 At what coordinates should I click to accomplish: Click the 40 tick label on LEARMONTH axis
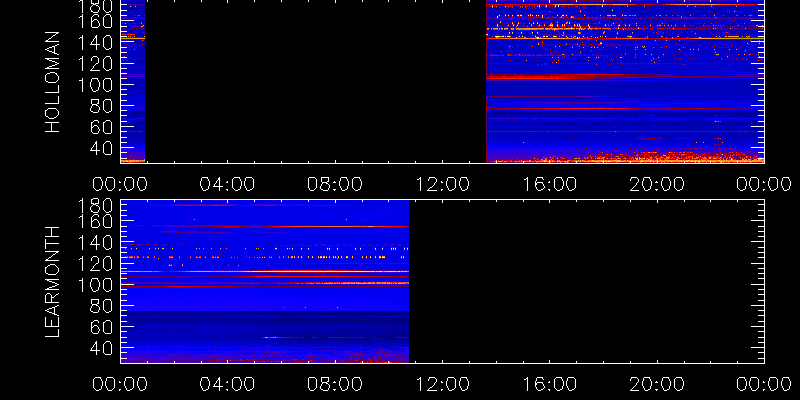pos(103,348)
